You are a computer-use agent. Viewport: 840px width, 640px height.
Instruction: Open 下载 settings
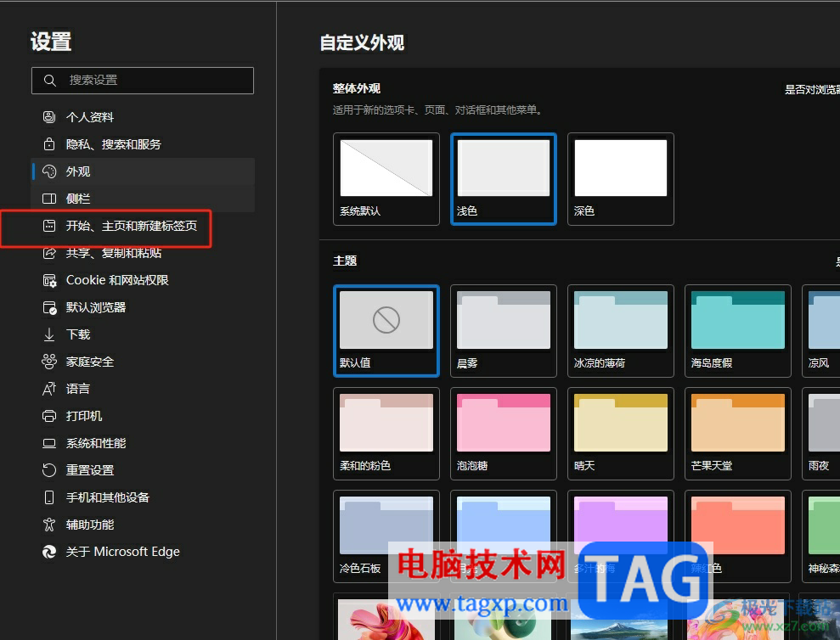(x=143, y=334)
